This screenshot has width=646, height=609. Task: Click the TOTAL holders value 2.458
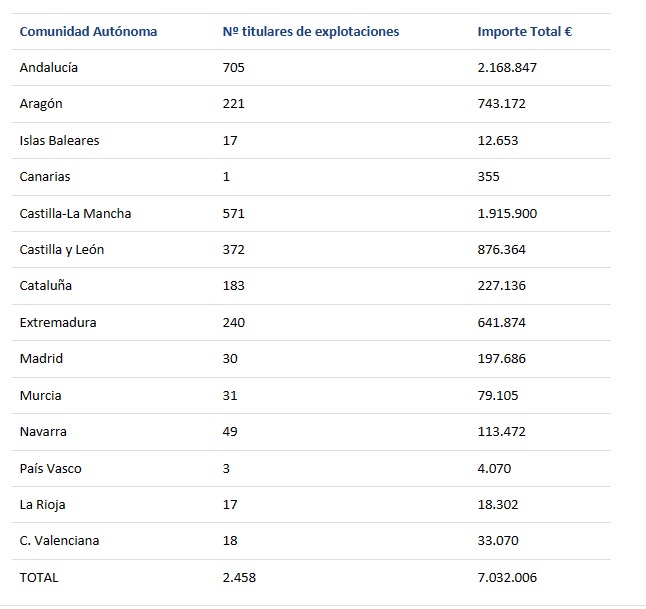[x=239, y=578]
